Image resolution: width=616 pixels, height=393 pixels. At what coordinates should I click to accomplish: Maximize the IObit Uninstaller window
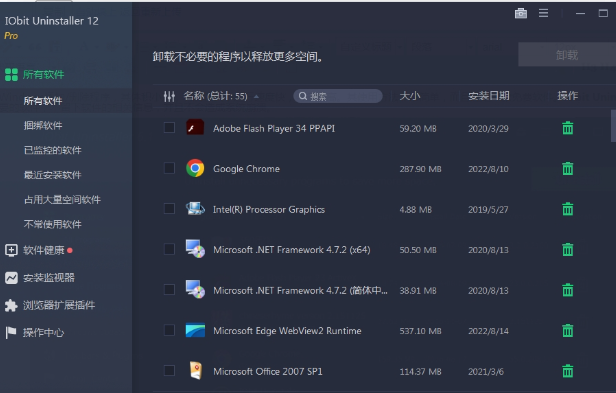603,13
